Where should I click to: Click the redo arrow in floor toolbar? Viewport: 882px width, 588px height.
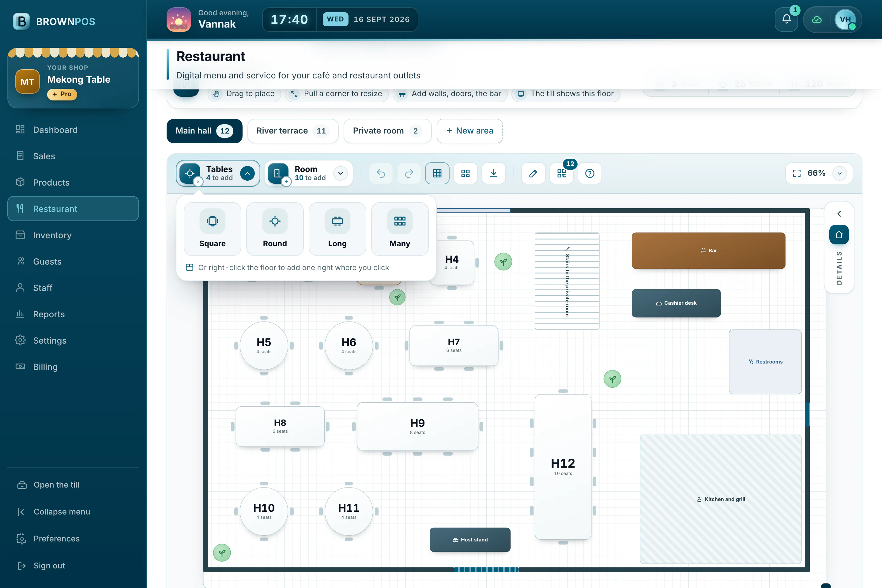click(x=409, y=173)
